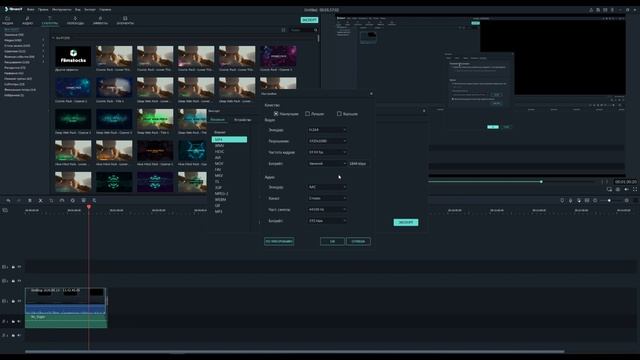This screenshot has width=640, height=360.
Task: Open the Устройство tab in Export dialog
Action: pyautogui.click(x=242, y=120)
